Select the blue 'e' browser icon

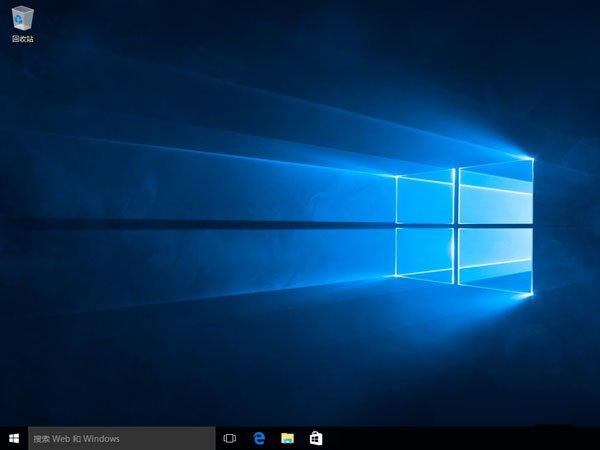[x=258, y=438]
